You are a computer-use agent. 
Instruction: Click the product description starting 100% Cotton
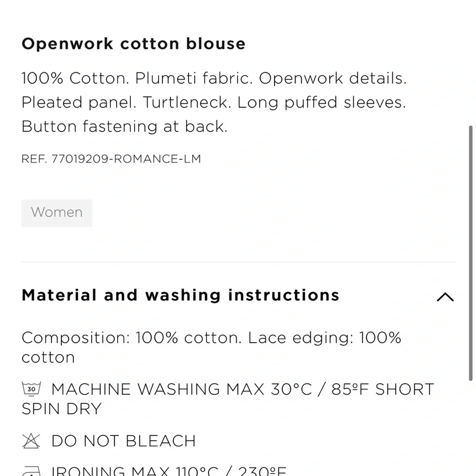(214, 102)
